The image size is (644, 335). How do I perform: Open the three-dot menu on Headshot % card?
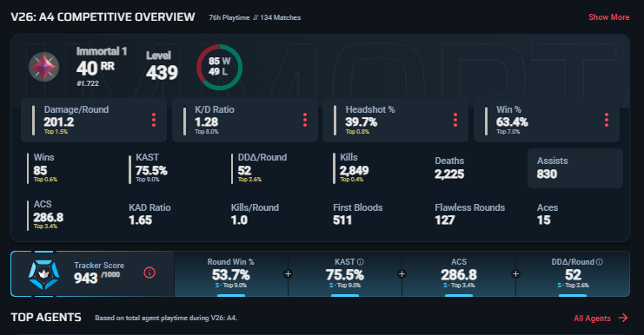tap(455, 120)
